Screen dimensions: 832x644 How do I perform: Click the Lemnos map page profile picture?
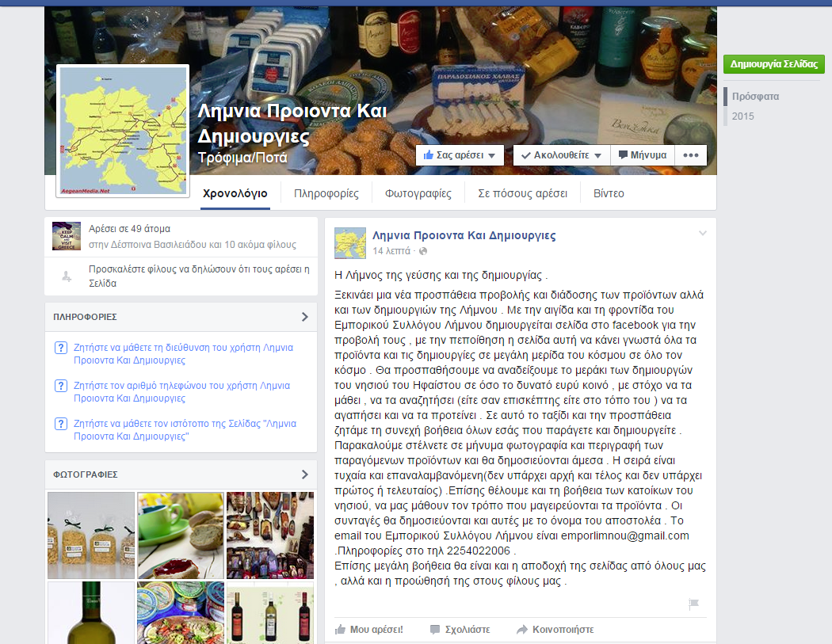pos(123,131)
